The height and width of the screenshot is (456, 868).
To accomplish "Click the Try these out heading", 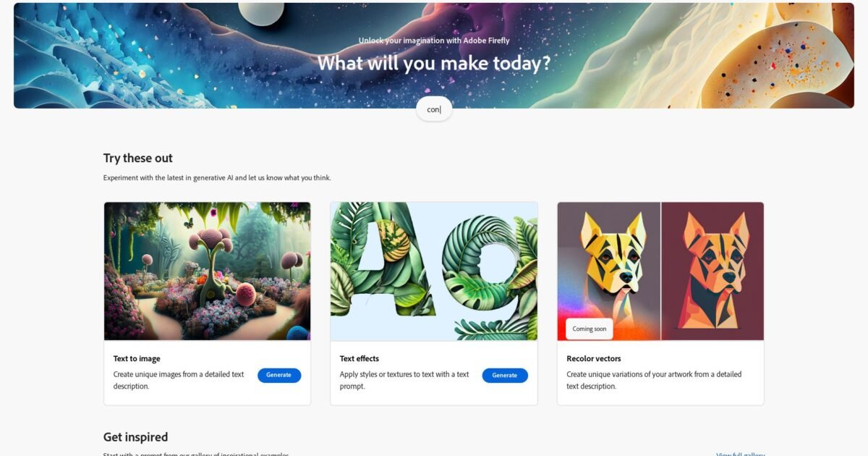I will click(x=138, y=158).
